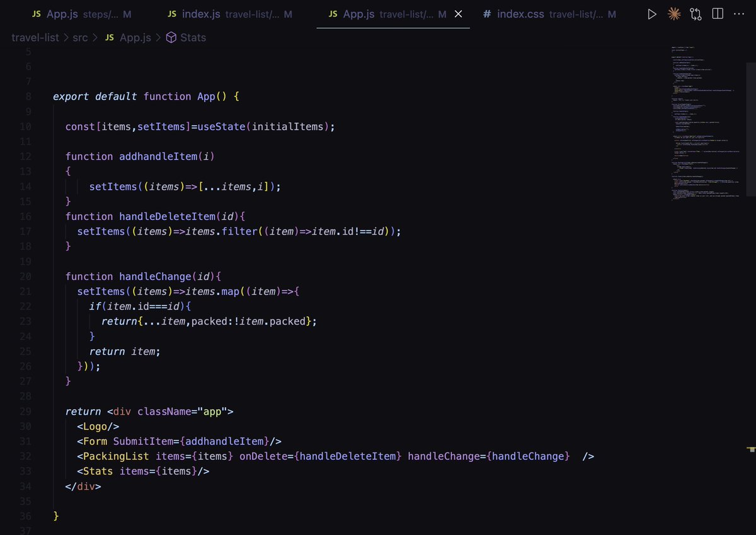This screenshot has width=756, height=535.
Task: Click 'packed:!item.packed' on line 23
Action: pyautogui.click(x=248, y=321)
